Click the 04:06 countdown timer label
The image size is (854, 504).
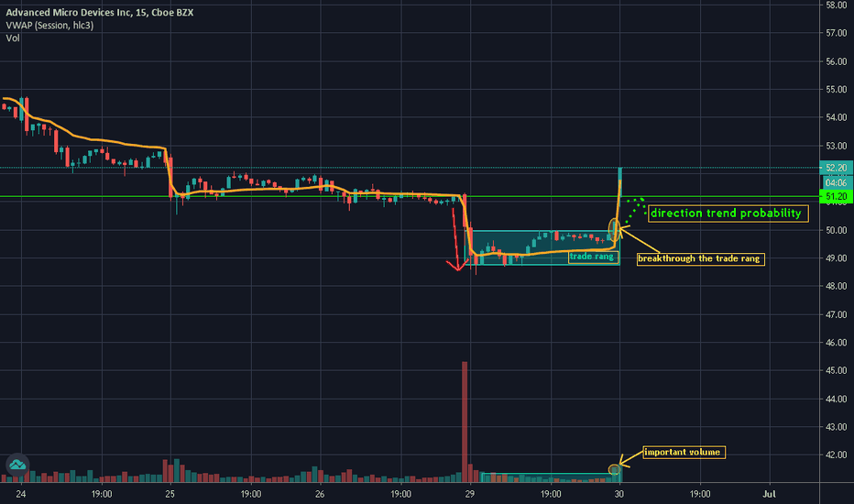click(836, 182)
